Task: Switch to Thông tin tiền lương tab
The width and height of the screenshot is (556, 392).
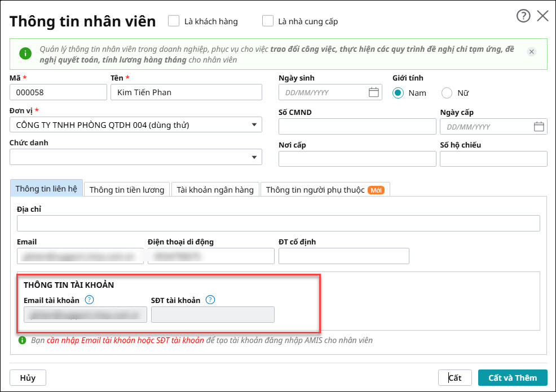Action: tap(127, 190)
